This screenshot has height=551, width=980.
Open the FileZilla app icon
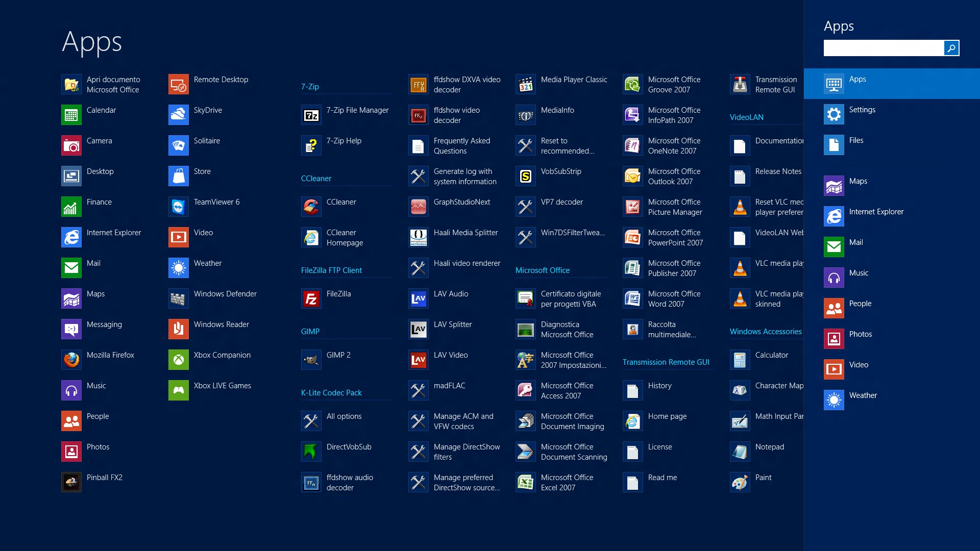point(311,298)
